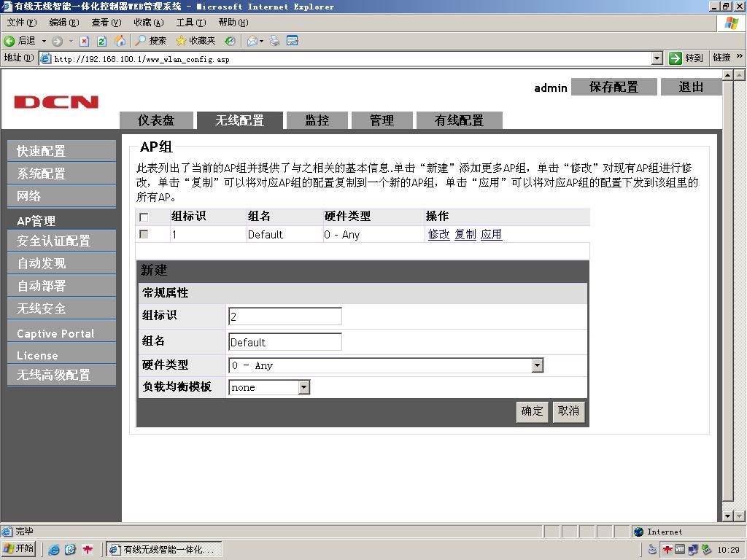The width and height of the screenshot is (747, 560).
Task: Click the IE Back arrow icon
Action: click(9, 41)
